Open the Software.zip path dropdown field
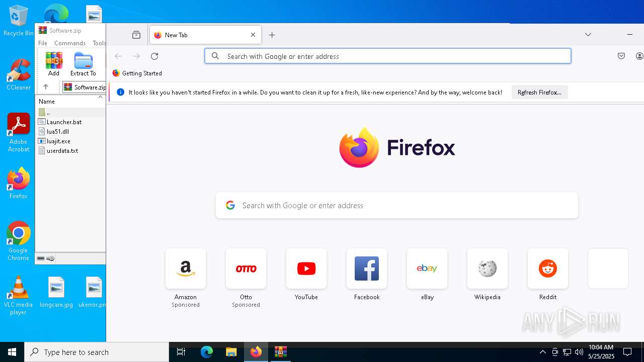The height and width of the screenshot is (362, 644). point(84,87)
